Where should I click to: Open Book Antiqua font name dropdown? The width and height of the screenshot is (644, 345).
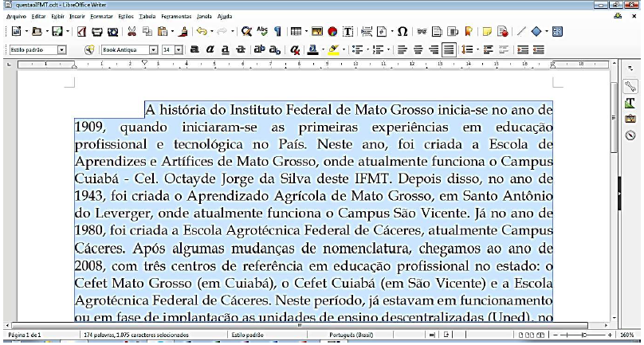[x=154, y=50]
